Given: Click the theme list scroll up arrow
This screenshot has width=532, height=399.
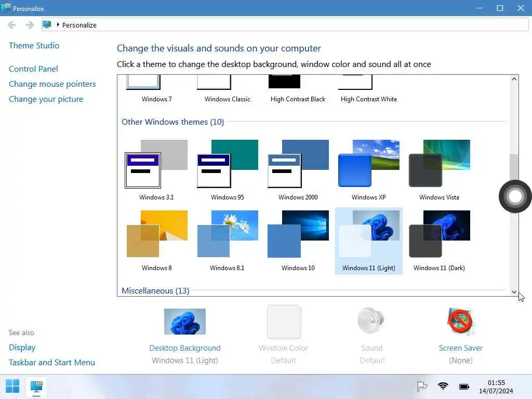Looking at the screenshot, I should [x=514, y=79].
